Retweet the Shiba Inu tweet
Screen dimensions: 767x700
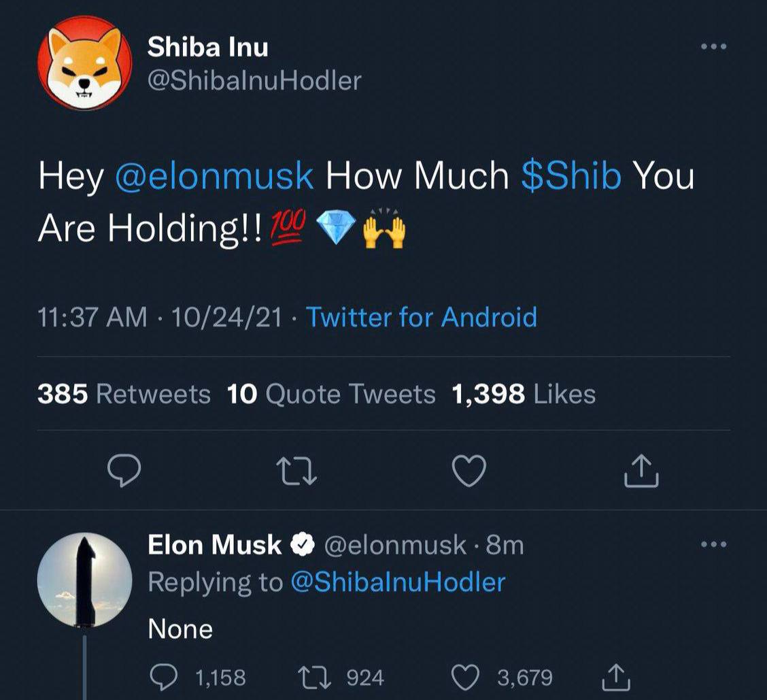click(x=297, y=471)
